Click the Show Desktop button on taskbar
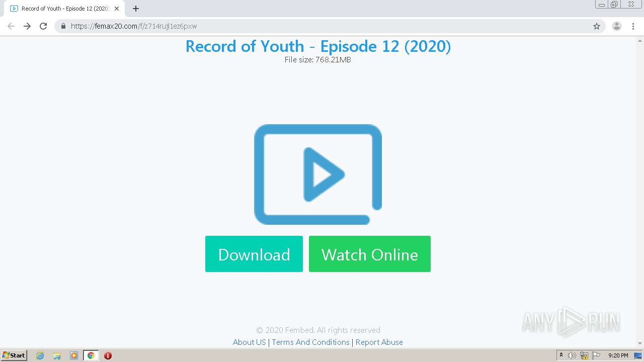Viewport: 644px width, 362px height. coord(638,355)
